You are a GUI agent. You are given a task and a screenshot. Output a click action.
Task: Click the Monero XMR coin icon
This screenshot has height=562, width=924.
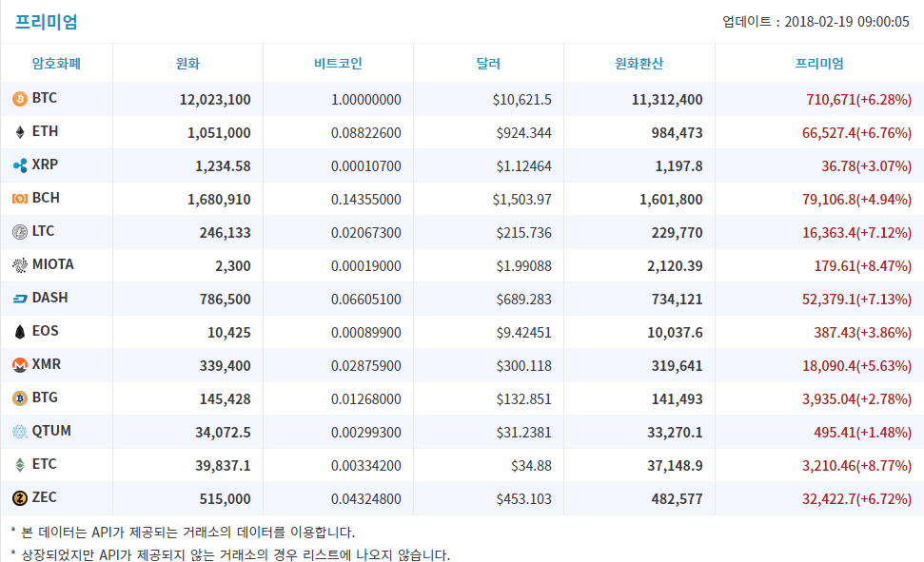(x=19, y=365)
